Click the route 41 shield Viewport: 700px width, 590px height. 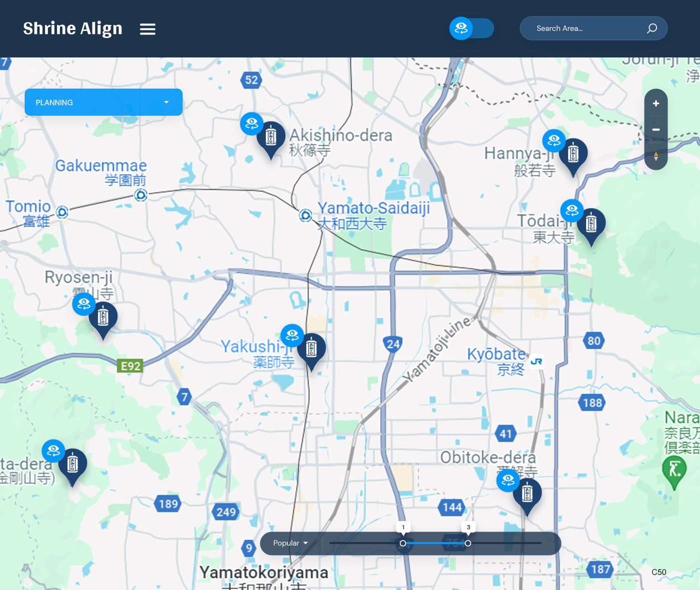506,434
